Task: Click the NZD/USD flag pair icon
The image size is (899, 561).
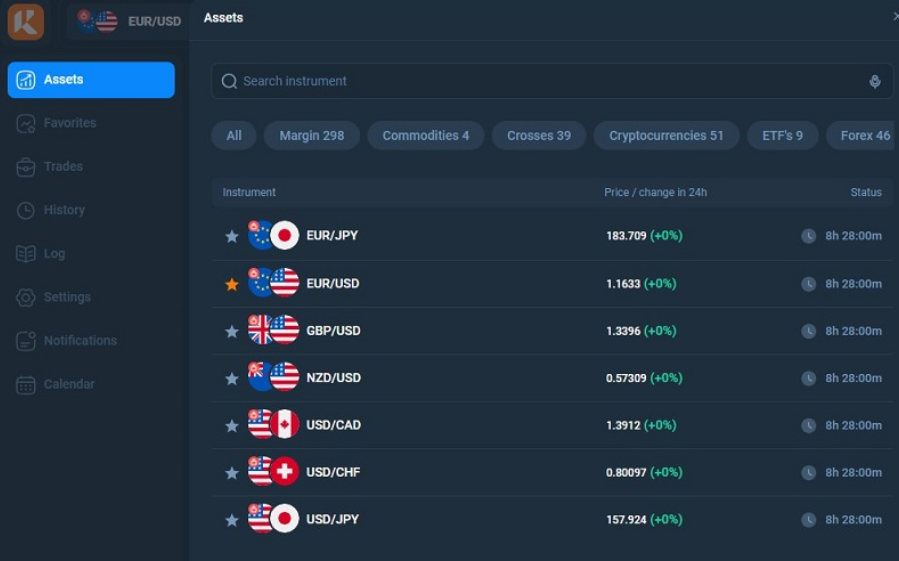Action: [273, 376]
